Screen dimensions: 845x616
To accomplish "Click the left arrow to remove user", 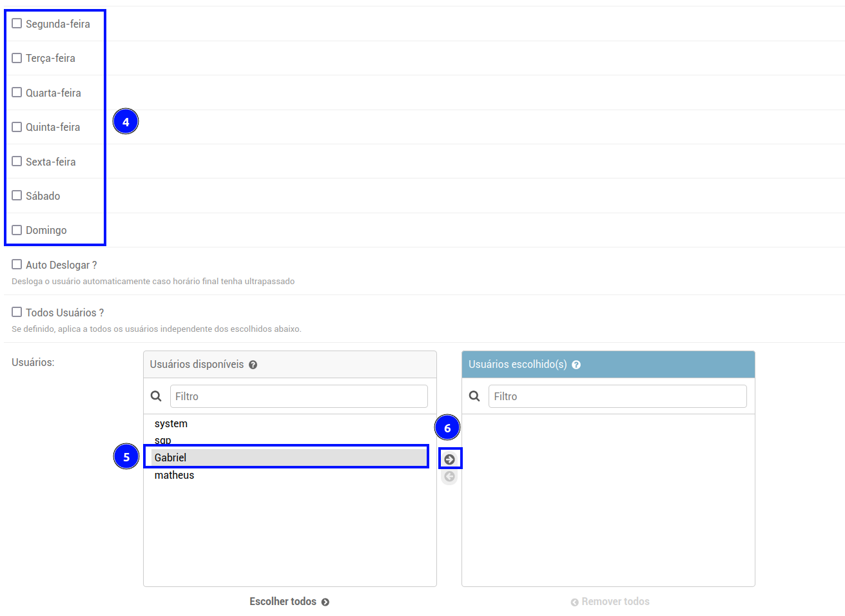I will pos(450,477).
